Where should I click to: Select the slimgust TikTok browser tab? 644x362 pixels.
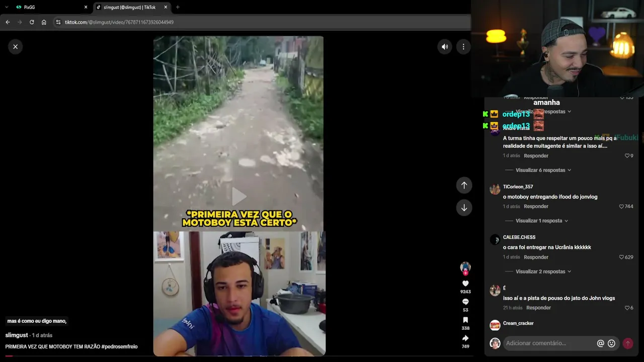pyautogui.click(x=132, y=7)
